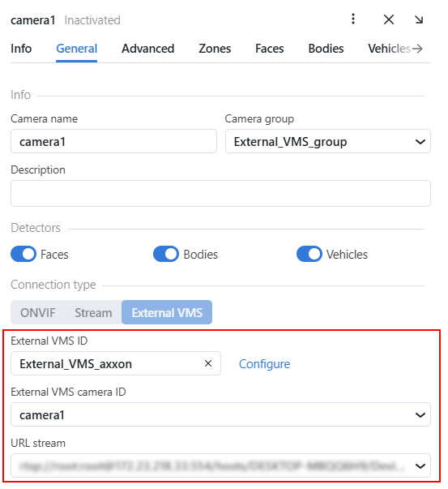Click the diagonal arrow collapse icon
The height and width of the screenshot is (489, 448).
(419, 19)
